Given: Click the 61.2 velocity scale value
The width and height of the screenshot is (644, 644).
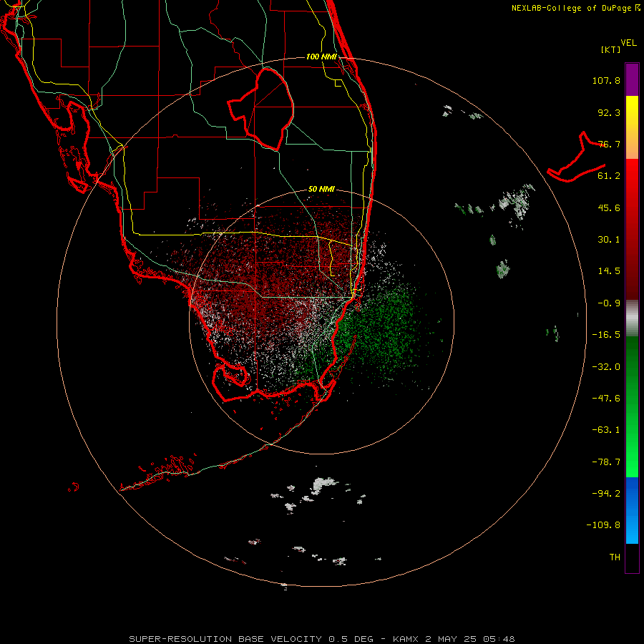Looking at the screenshot, I should pos(609,176).
